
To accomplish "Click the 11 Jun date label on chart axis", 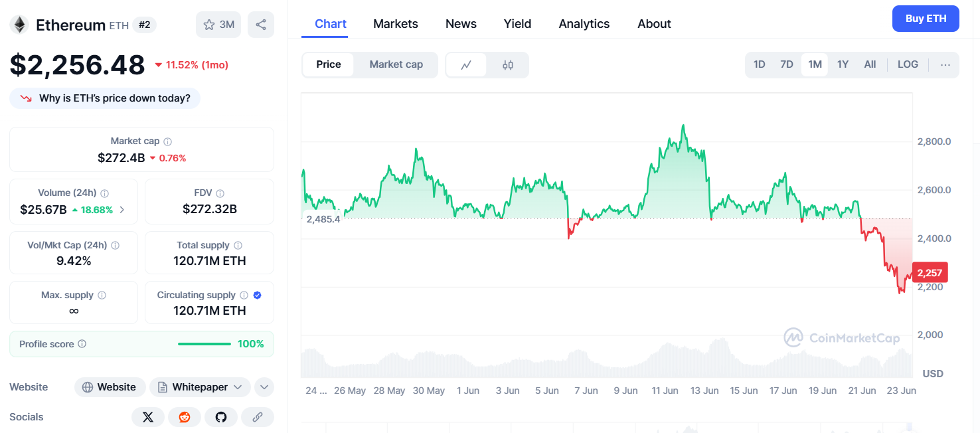I will point(665,390).
